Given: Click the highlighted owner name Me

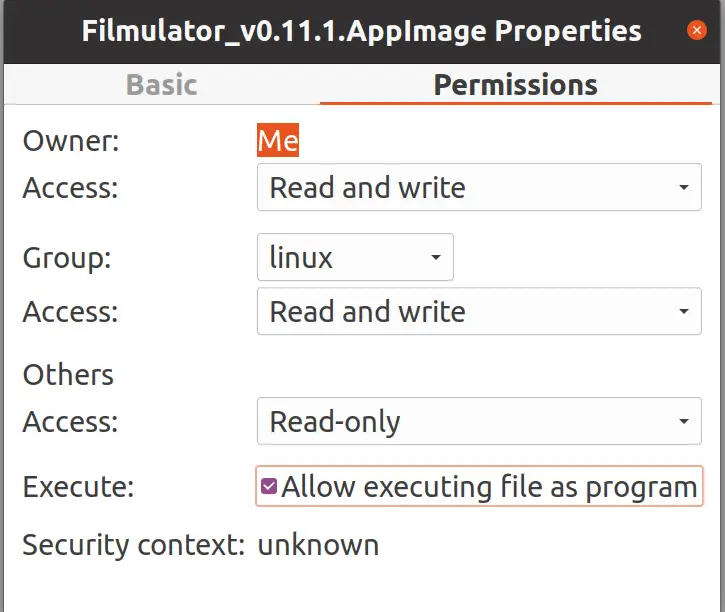Looking at the screenshot, I should click(x=278, y=140).
